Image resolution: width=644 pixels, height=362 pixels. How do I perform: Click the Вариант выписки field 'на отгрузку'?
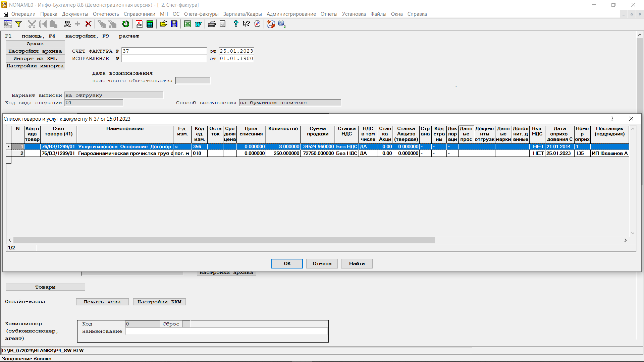[x=114, y=95]
